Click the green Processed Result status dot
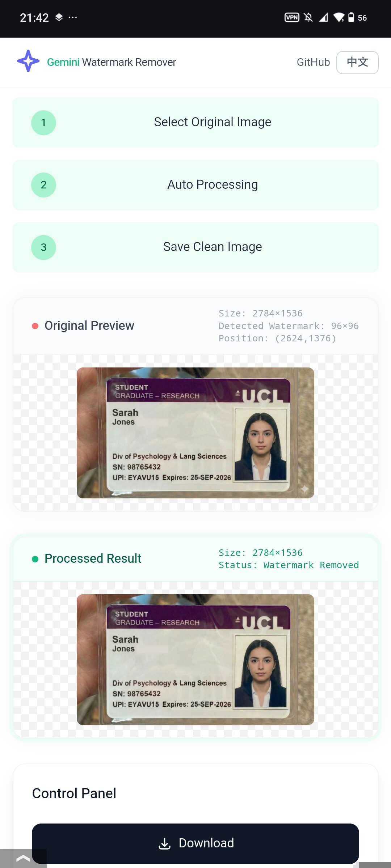This screenshot has height=868, width=391. pos(35,559)
